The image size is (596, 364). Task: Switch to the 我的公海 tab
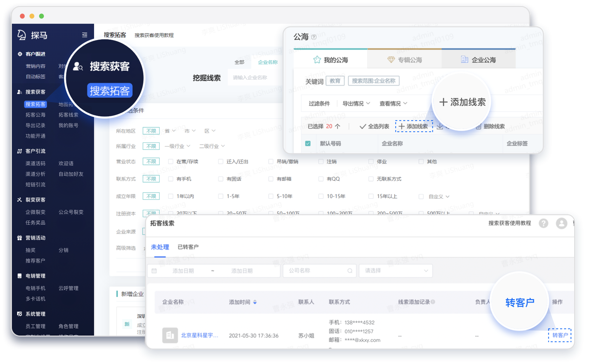tap(331, 59)
